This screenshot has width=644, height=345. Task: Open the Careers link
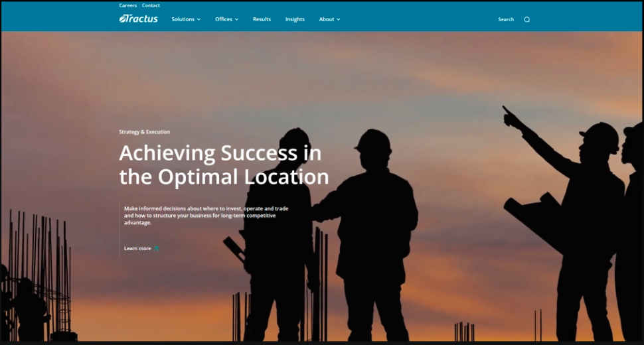tap(127, 5)
